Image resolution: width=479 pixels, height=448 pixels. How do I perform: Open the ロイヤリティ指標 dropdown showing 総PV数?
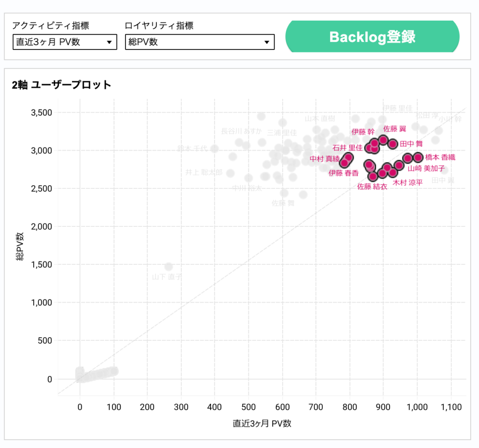pos(199,42)
